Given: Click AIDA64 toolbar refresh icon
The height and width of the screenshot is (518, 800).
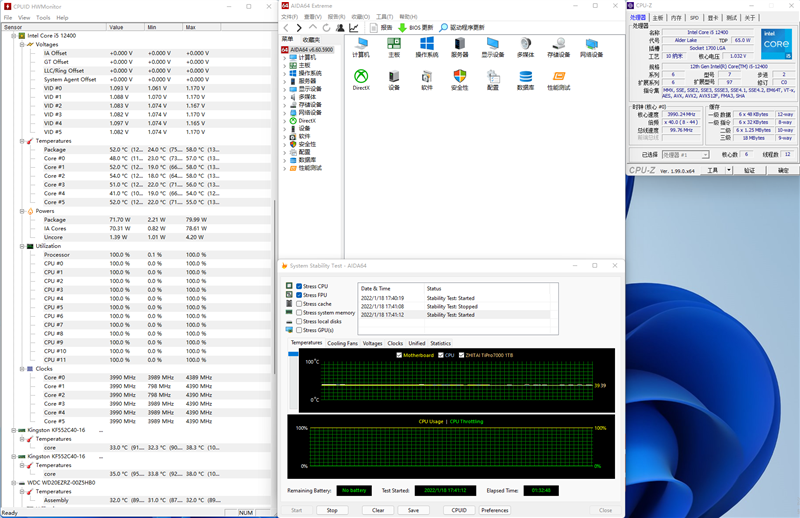Looking at the screenshot, I should pos(326,28).
